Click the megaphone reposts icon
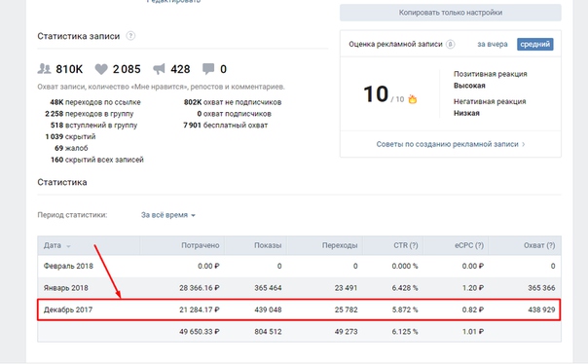This screenshot has height=364, width=588. (x=159, y=69)
